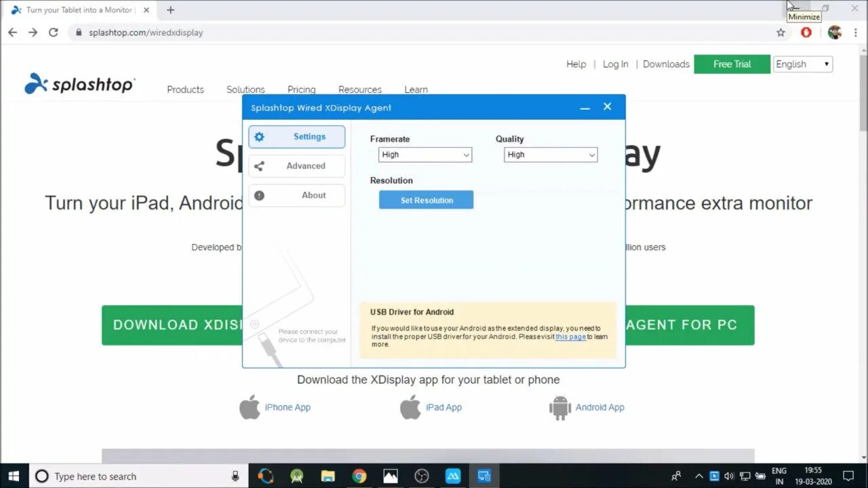Open the Help link on Splashtop site
Viewport: 868px width, 488px height.
tap(576, 64)
